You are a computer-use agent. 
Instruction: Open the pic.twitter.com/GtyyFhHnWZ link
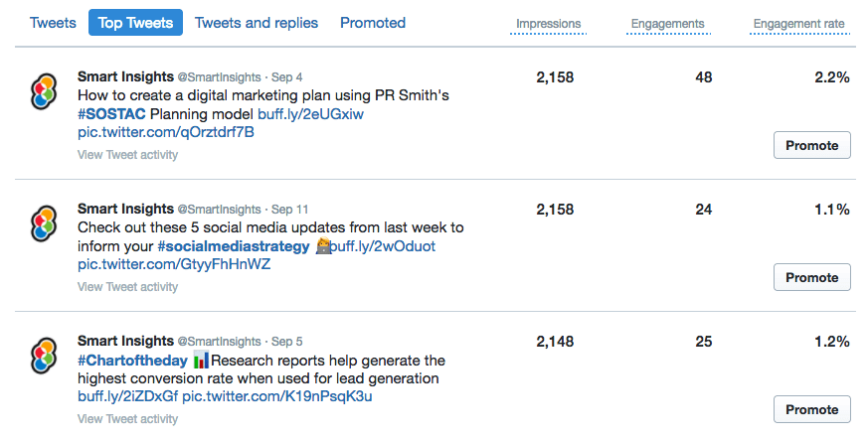coord(173,265)
